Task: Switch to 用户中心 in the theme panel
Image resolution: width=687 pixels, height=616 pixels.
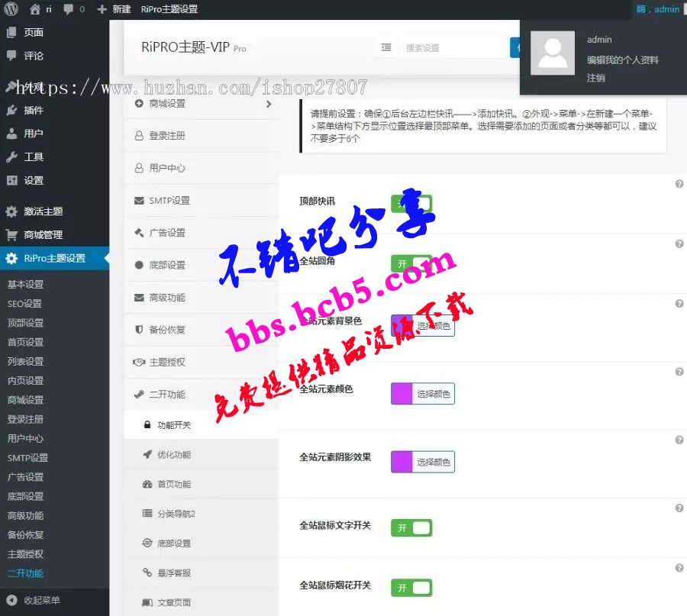Action: (201, 168)
